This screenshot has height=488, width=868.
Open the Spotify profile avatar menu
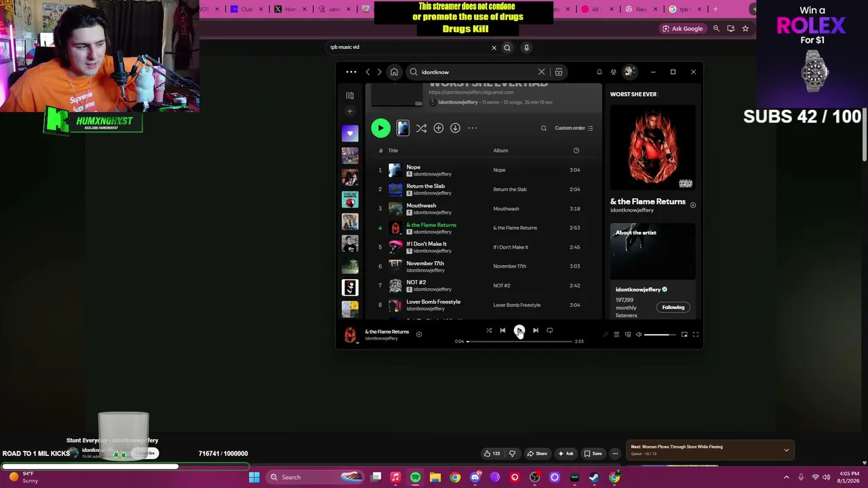coord(629,72)
